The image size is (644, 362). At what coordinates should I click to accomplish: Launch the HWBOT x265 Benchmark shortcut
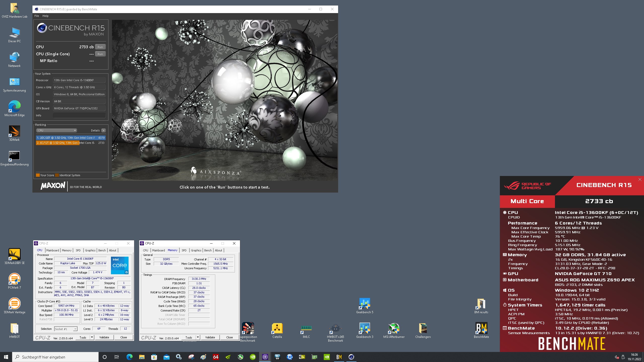tap(335, 332)
